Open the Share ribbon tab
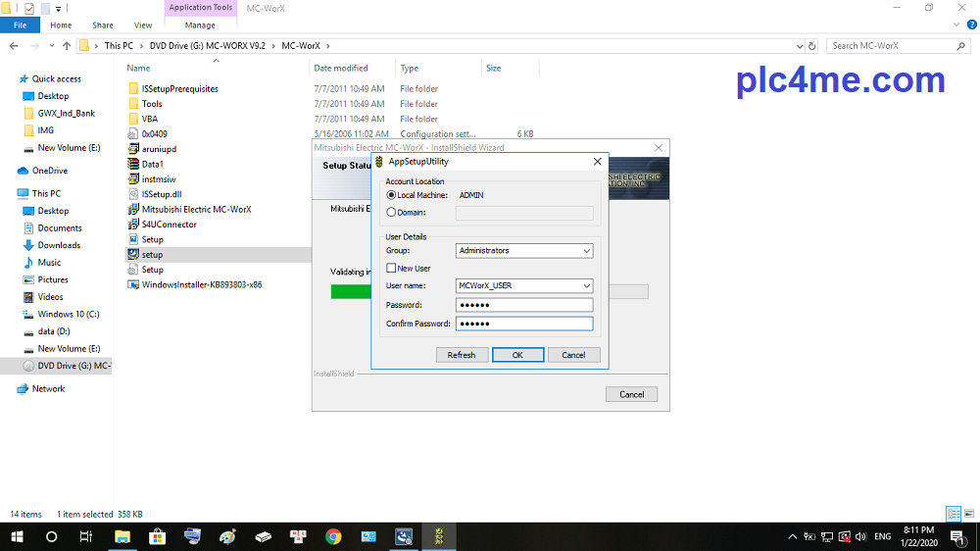The height and width of the screenshot is (551, 980). tap(103, 25)
